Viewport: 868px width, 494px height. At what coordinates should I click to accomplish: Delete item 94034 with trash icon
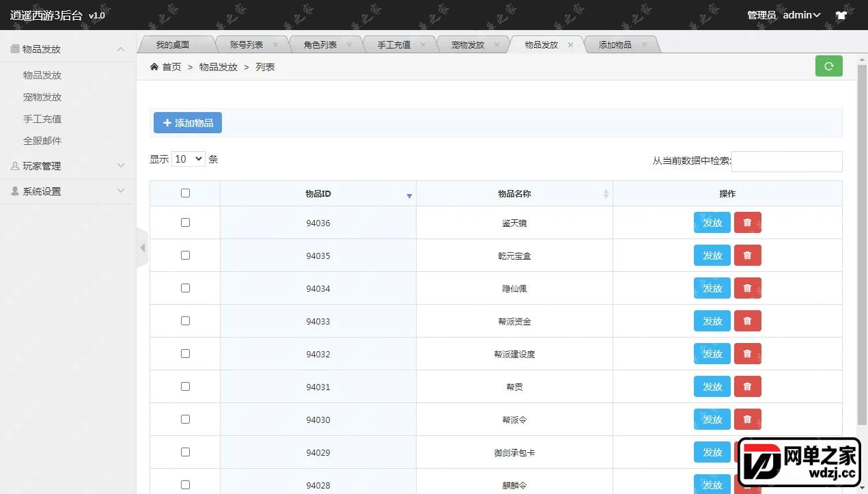(747, 288)
